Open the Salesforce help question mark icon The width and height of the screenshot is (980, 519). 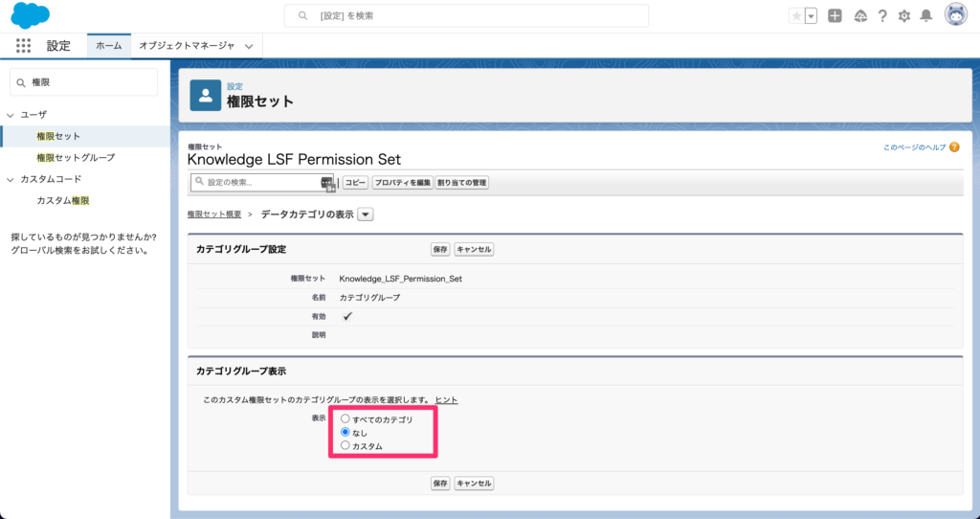point(882,15)
